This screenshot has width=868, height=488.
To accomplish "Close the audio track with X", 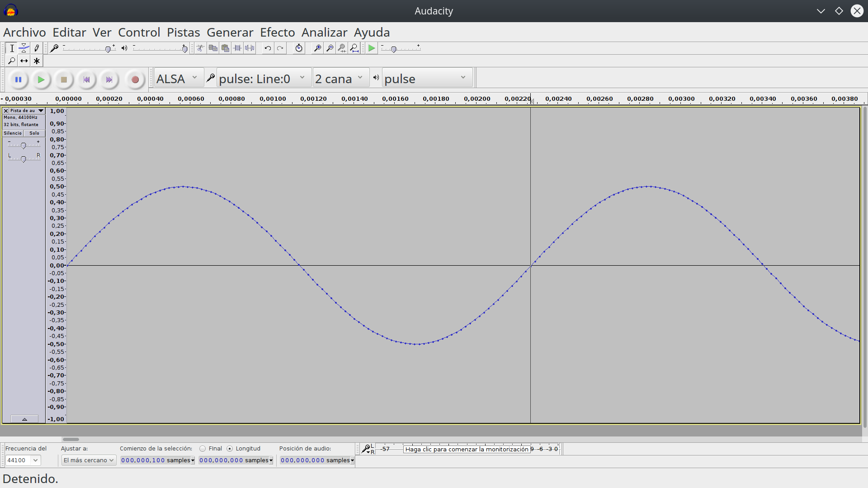I will point(6,111).
